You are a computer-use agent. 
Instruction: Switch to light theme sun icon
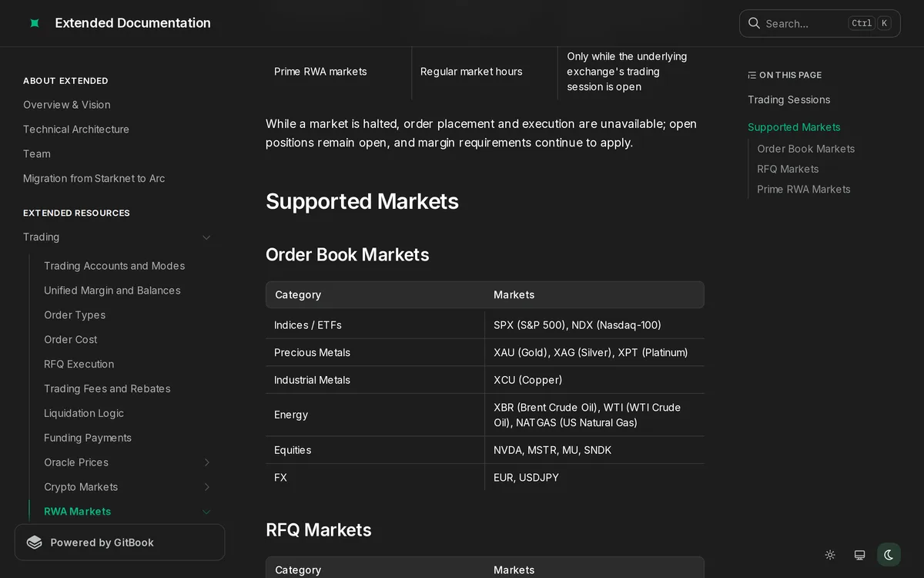(830, 555)
